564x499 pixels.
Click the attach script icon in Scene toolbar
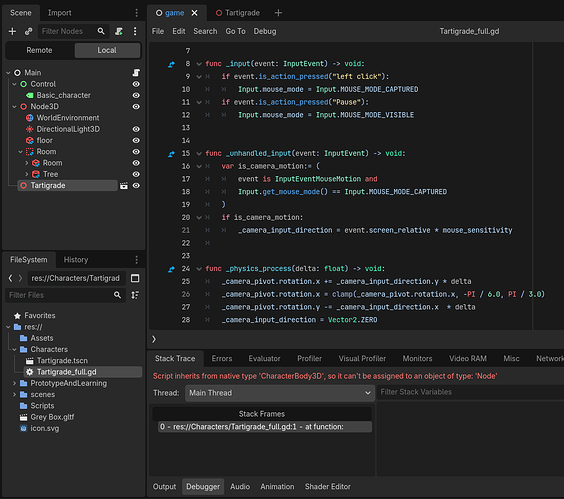coord(119,31)
